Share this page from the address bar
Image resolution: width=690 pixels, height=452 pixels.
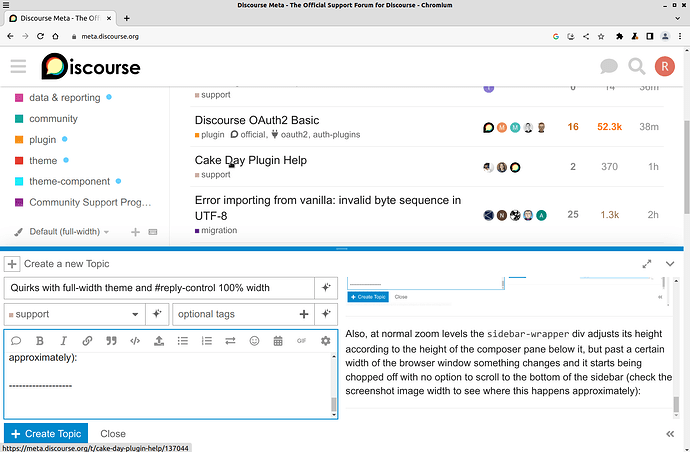point(586,37)
